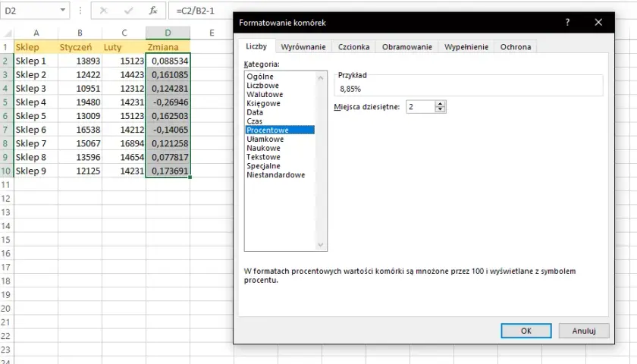Select the Liczbowe category

coord(280,85)
